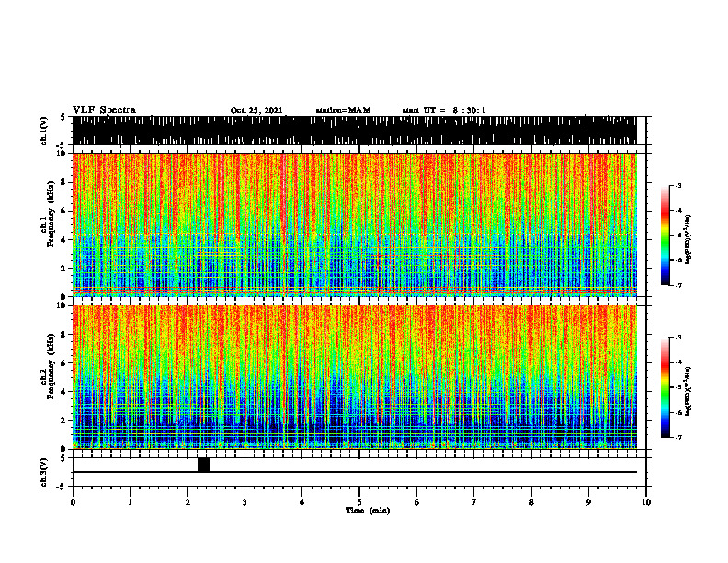Viewport: 728px width, 563px height.
Task: Click the "-7" tick on ch.1 color bar
Action: tap(677, 285)
